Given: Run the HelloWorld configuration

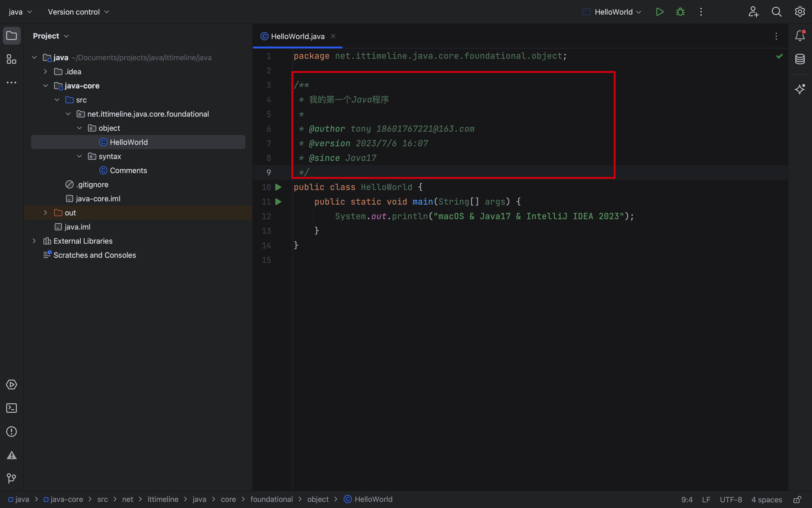Looking at the screenshot, I should (x=659, y=12).
